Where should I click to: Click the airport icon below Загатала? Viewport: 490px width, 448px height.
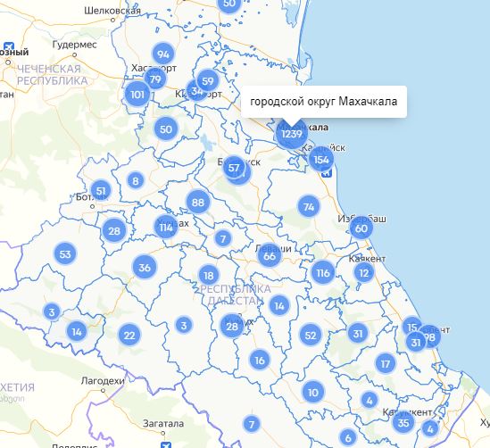(x=166, y=444)
